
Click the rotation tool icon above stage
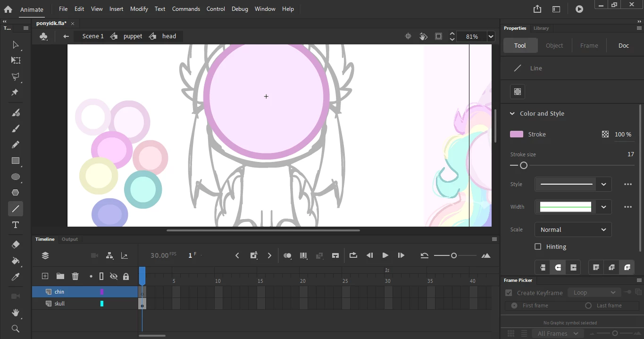pyautogui.click(x=424, y=36)
